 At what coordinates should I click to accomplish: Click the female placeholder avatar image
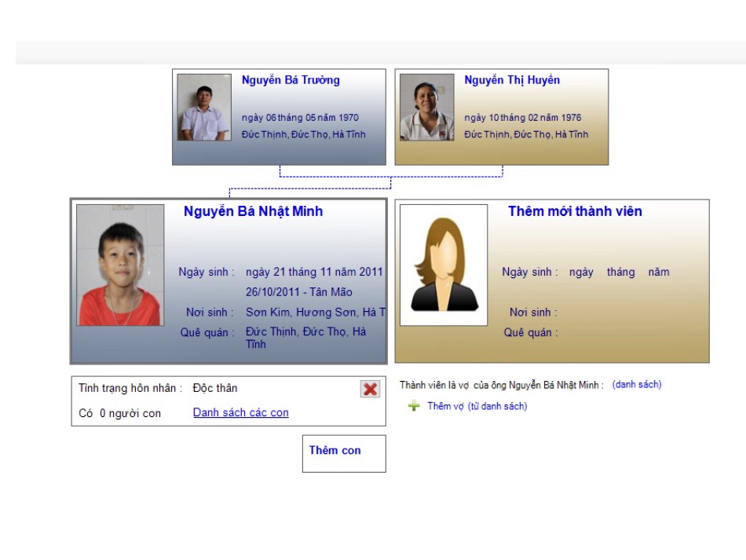[444, 265]
